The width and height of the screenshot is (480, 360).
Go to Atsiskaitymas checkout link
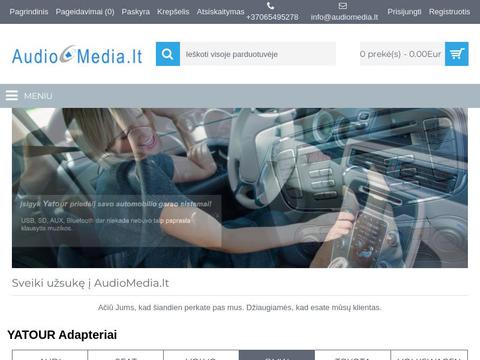point(220,12)
